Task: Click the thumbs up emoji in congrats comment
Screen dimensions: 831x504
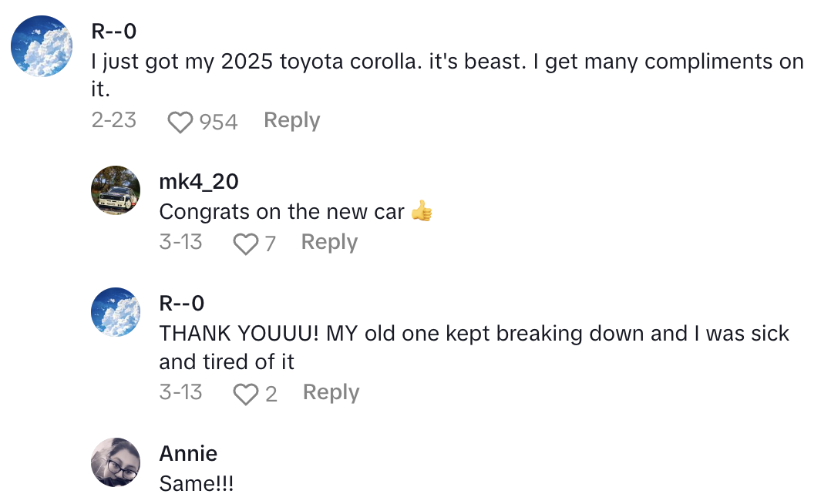Action: [x=422, y=212]
